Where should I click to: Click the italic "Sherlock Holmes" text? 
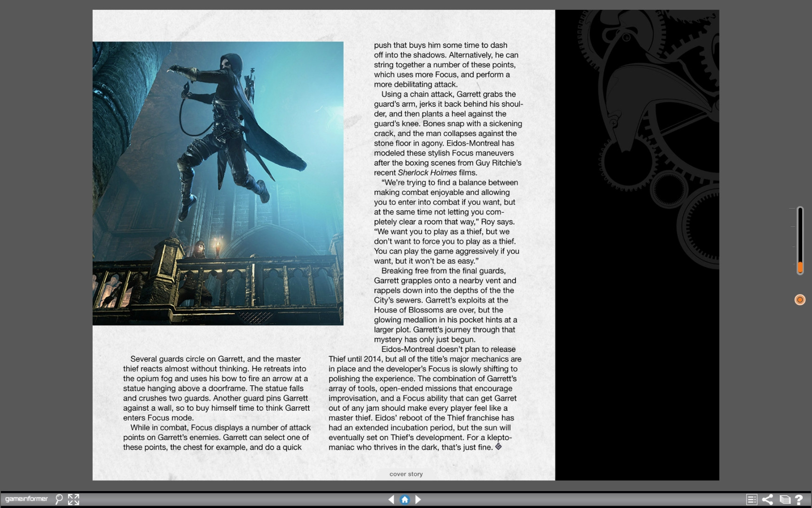pos(427,173)
